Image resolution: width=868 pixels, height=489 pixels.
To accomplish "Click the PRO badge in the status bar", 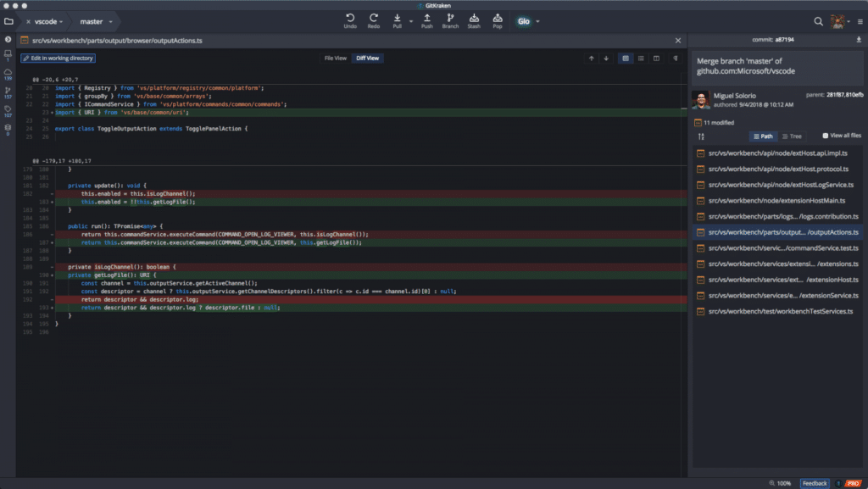I will [853, 483].
